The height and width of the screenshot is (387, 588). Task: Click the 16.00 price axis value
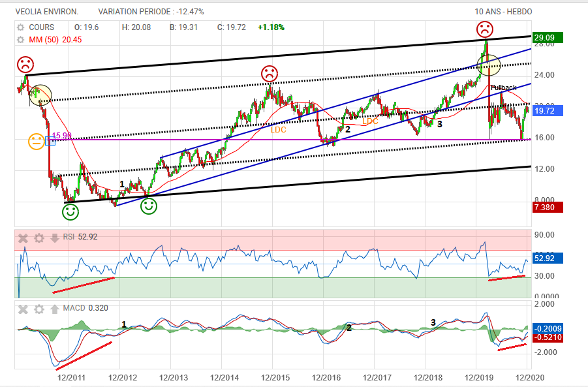click(x=544, y=138)
